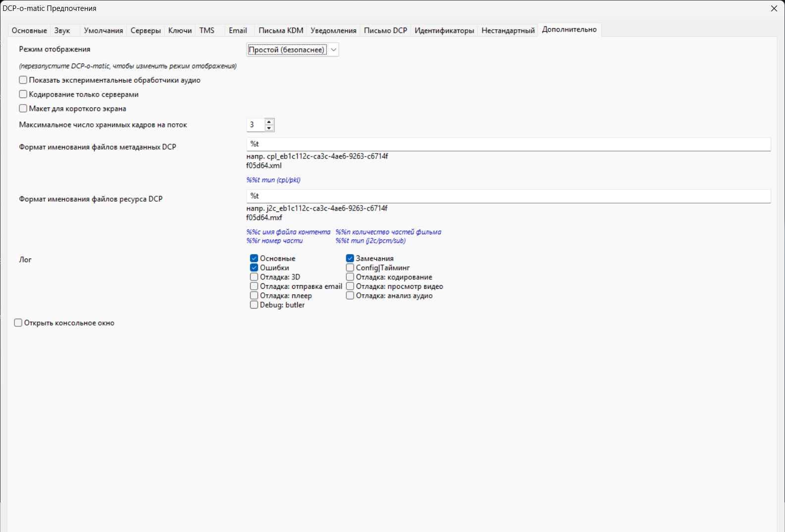Switch to the Идентификаторы tab

(444, 31)
